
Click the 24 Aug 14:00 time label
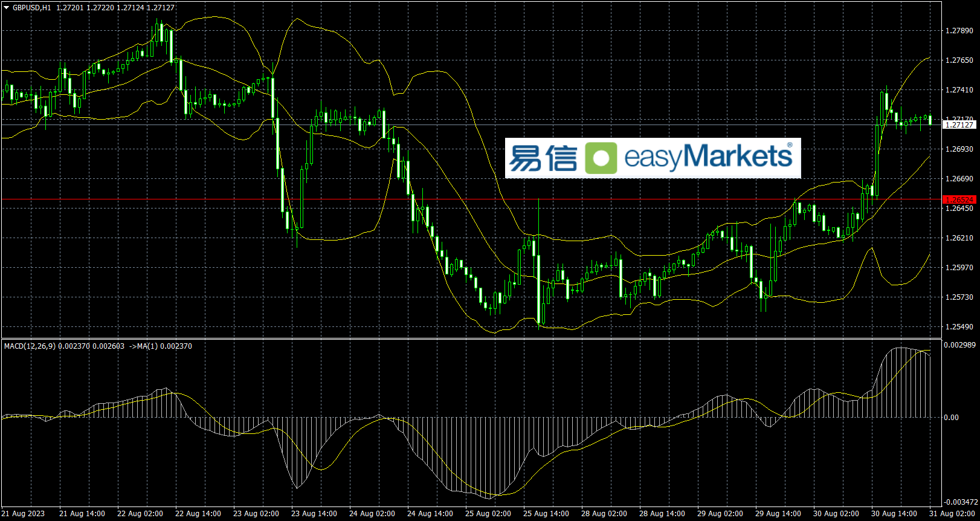point(430,514)
